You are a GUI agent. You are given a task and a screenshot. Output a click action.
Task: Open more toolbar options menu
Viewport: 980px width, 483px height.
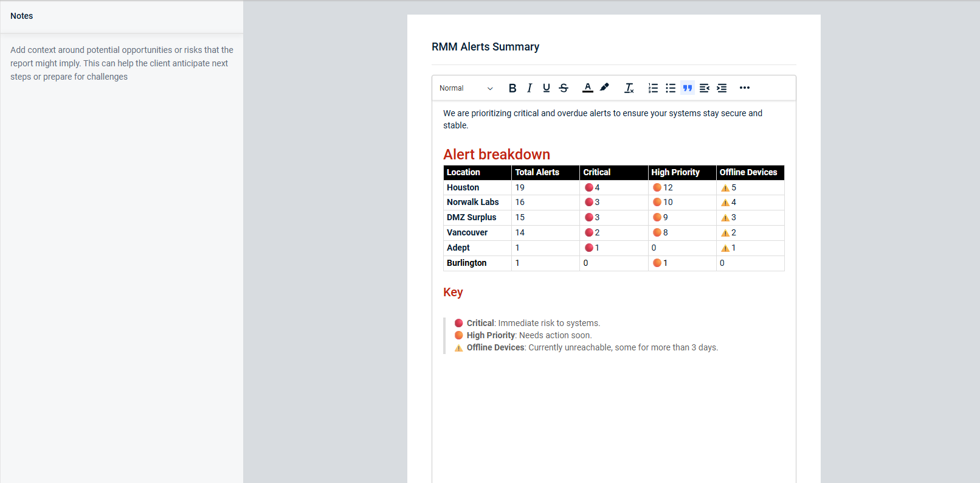(745, 88)
